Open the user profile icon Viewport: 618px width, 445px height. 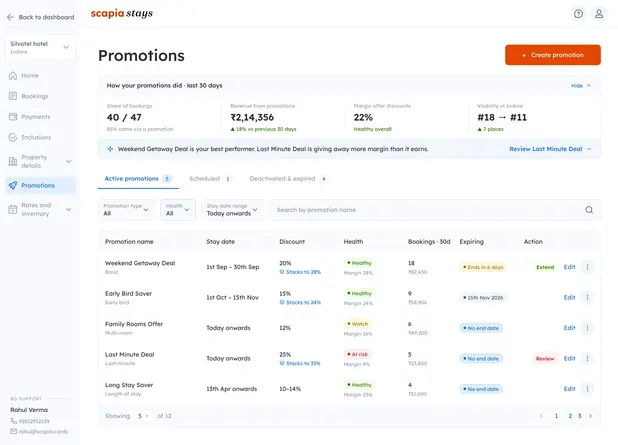pos(599,14)
